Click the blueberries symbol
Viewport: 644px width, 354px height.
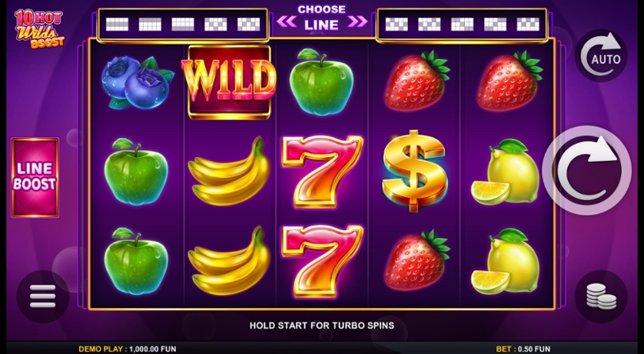[x=138, y=82]
